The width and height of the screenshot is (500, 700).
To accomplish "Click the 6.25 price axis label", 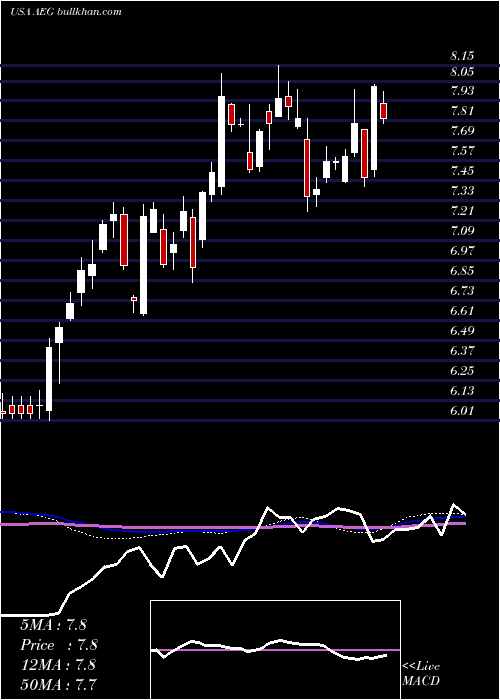I will click(x=462, y=371).
